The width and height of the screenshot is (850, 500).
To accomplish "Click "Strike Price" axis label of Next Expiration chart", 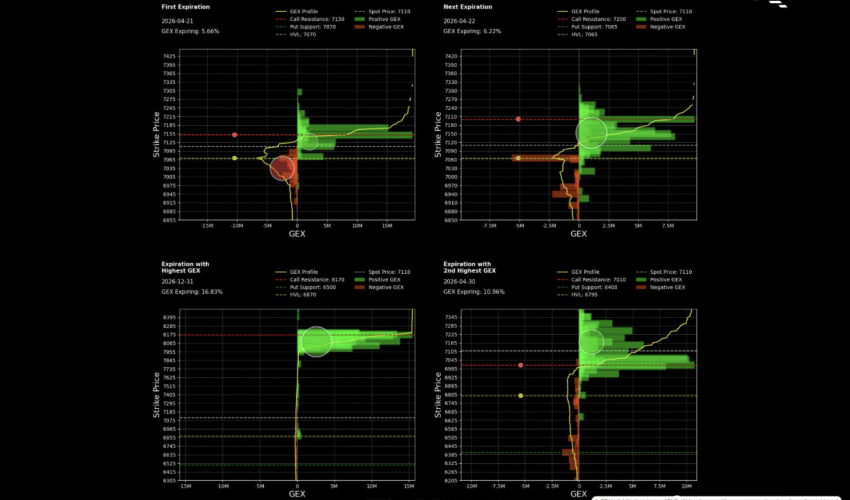I will (x=438, y=134).
